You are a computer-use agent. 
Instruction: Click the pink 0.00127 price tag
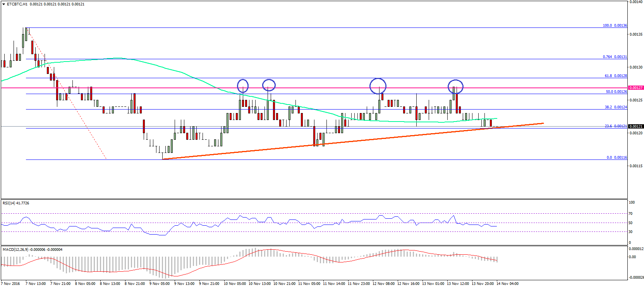tap(636, 88)
